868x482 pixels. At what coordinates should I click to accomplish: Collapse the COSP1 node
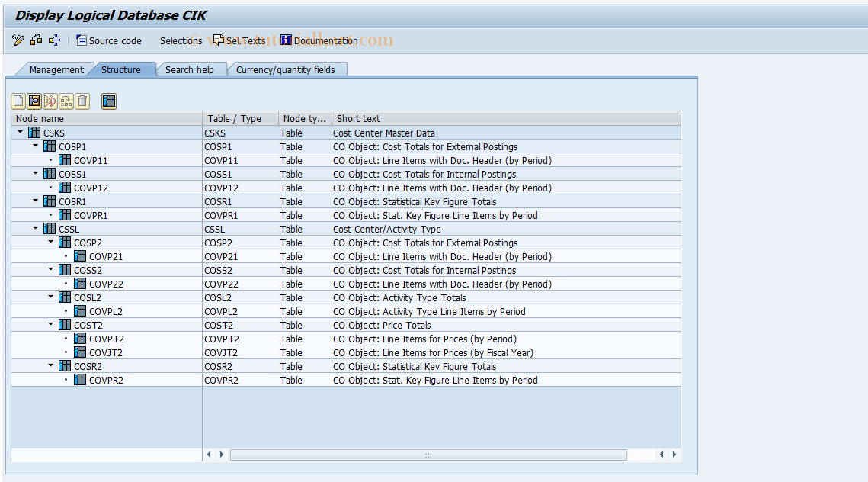(34, 146)
